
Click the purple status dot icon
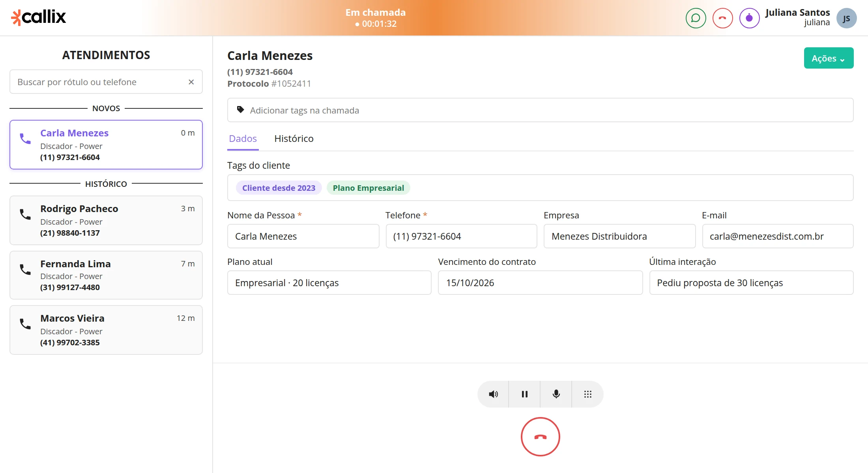point(749,18)
